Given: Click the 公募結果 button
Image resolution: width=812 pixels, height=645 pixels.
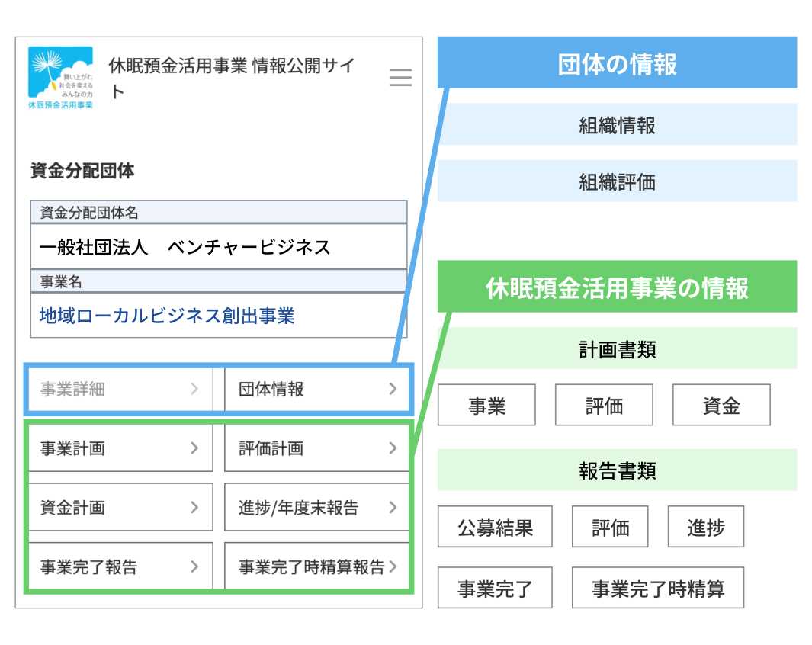Looking at the screenshot, I should 493,526.
